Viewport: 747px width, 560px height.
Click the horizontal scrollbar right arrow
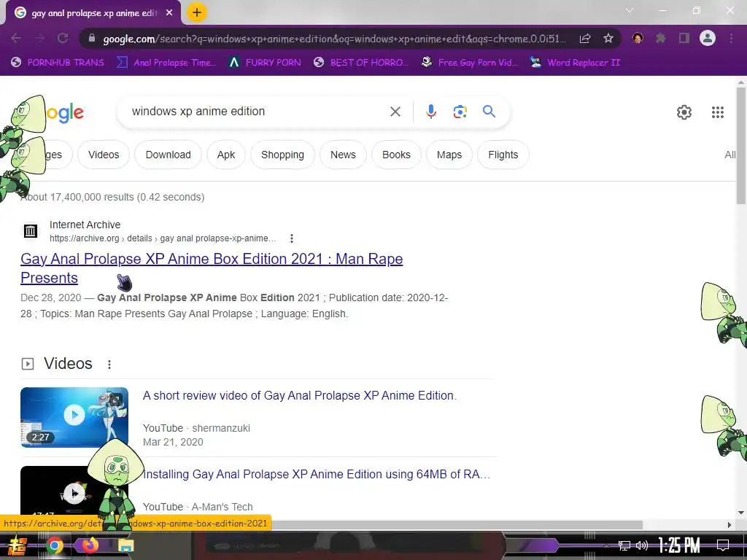click(729, 525)
